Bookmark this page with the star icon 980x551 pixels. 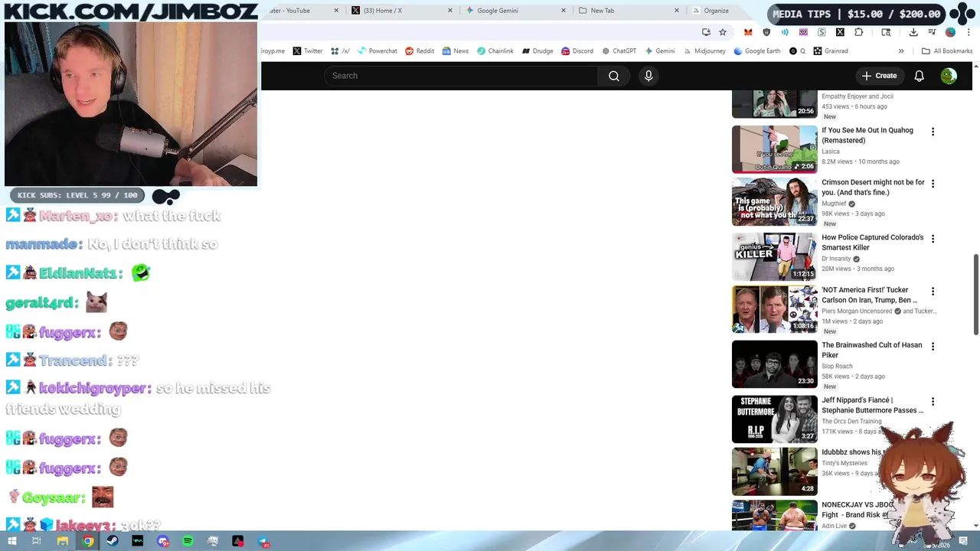(x=723, y=32)
